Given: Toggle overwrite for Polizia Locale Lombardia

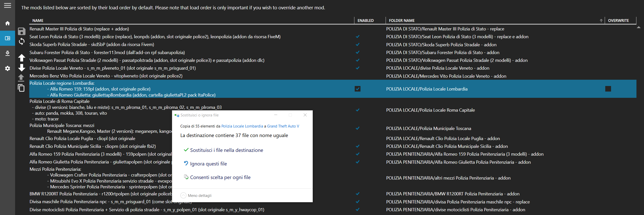Looking at the screenshot, I should click(608, 89).
